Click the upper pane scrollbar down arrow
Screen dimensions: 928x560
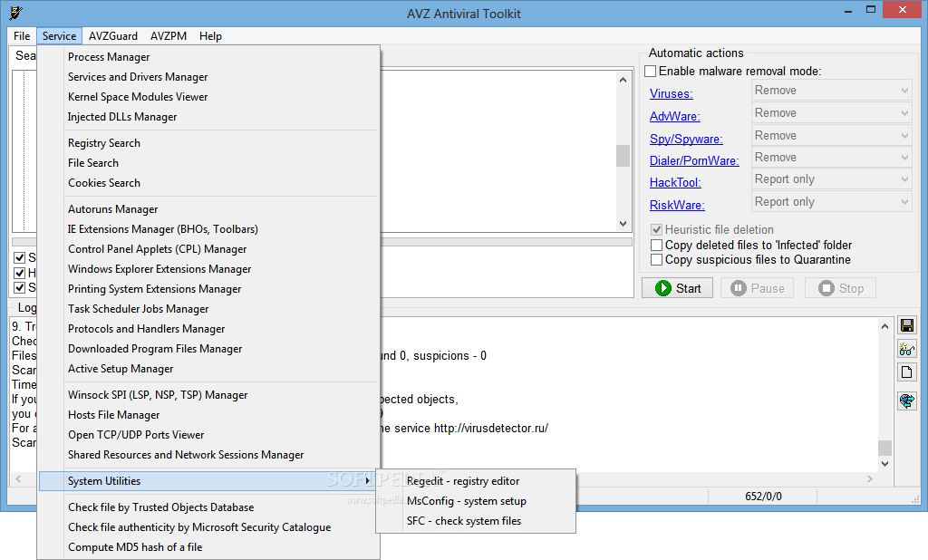(623, 224)
